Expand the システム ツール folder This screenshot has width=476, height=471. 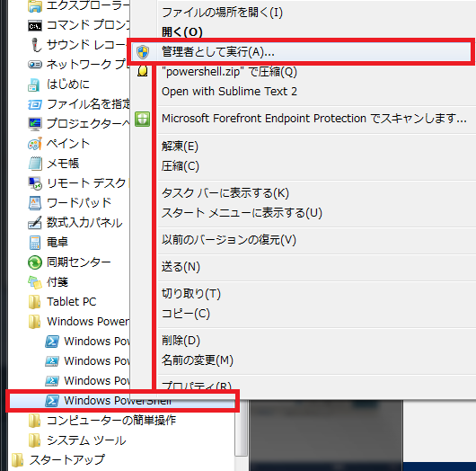[77, 440]
